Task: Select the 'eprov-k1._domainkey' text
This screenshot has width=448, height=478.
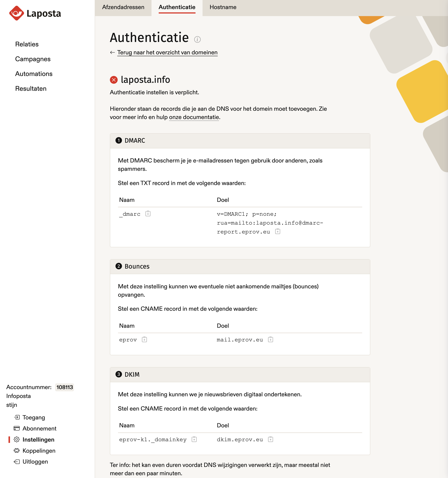Action: 153,440
